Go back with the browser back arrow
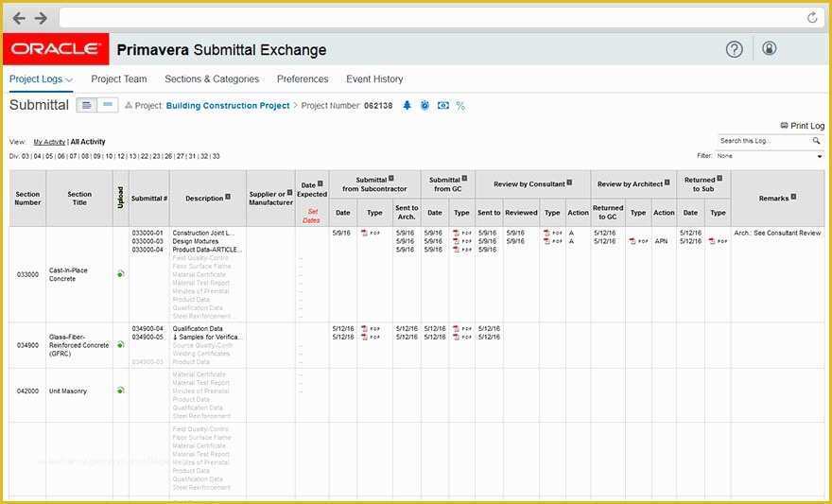Image resolution: width=832 pixels, height=504 pixels. [19, 19]
